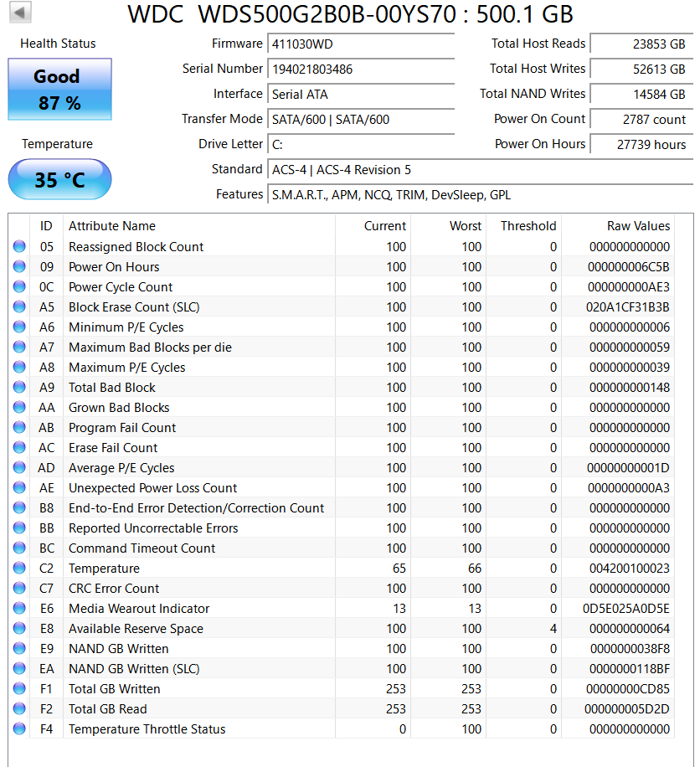Click status icon of Block Erase Count (SLC) row
Image resolution: width=700 pixels, height=767 pixels.
point(19,306)
